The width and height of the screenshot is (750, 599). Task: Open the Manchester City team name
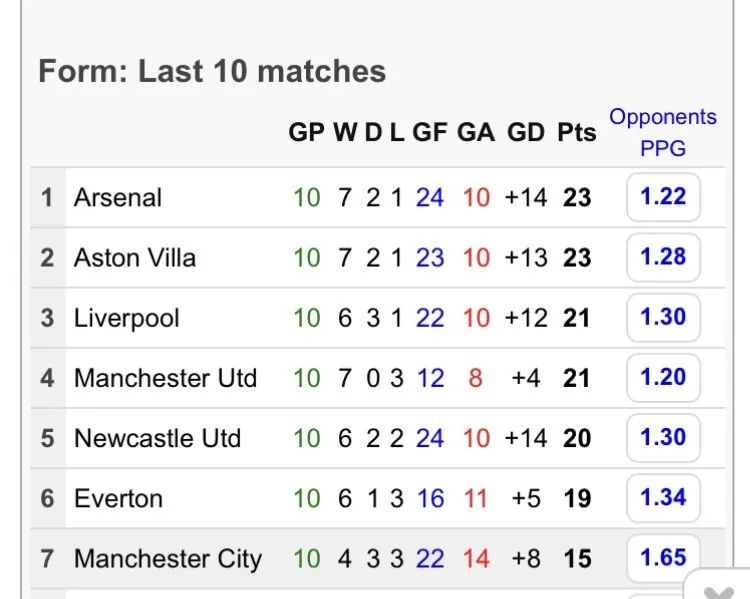pos(167,558)
